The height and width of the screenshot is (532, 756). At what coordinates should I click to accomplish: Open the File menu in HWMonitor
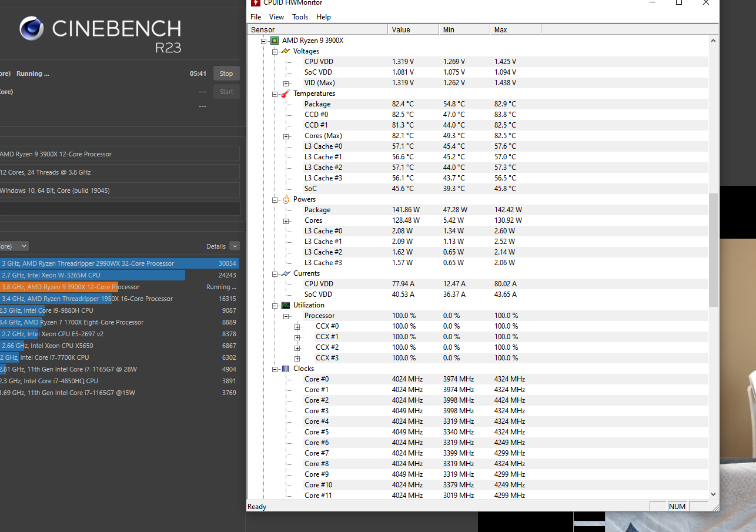[256, 17]
